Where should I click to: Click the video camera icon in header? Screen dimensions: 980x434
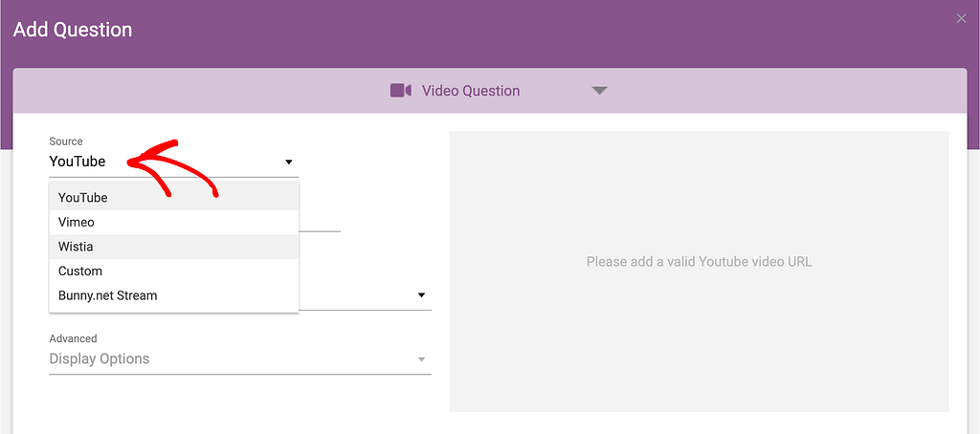400,91
